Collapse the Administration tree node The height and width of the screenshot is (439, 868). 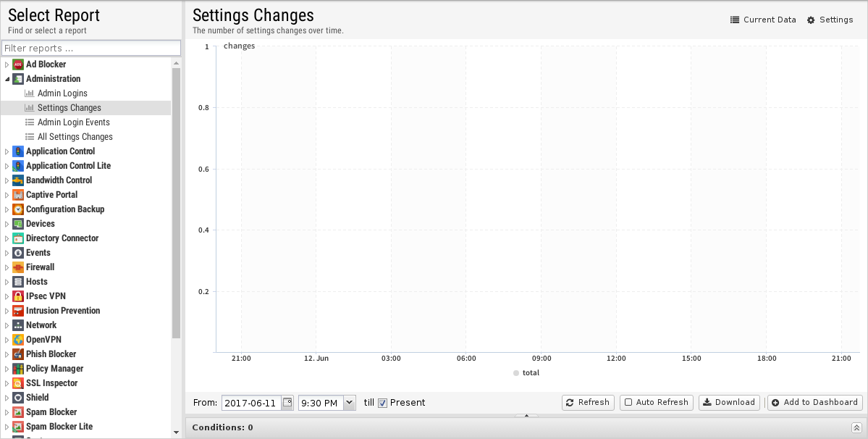[7, 79]
